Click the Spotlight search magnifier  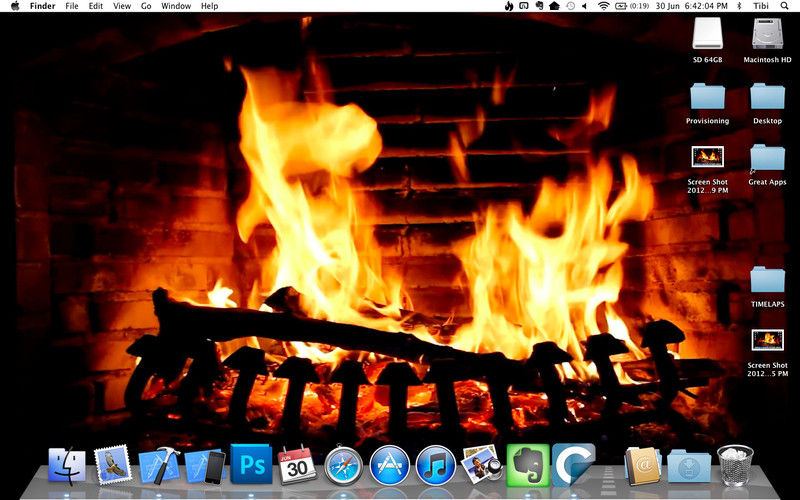pos(787,6)
